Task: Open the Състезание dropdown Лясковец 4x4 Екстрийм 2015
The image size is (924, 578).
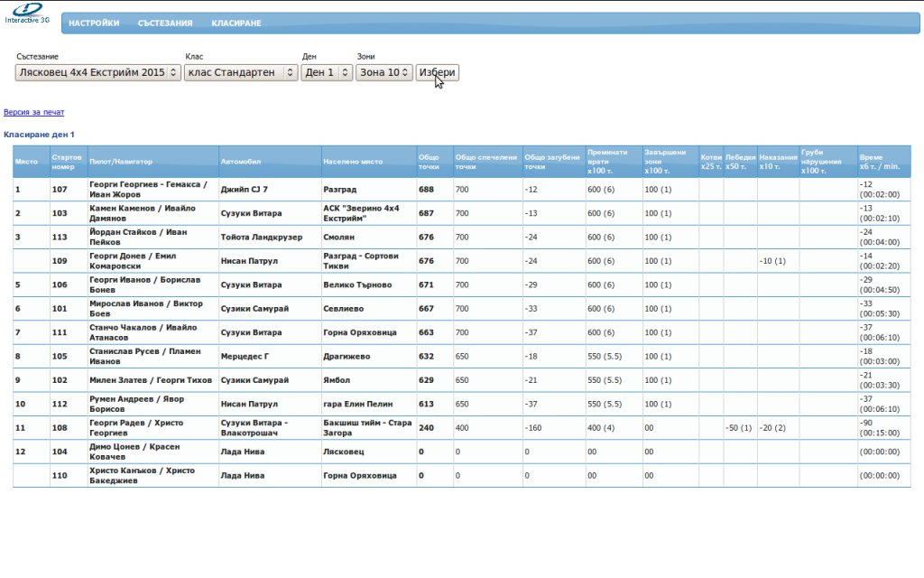Action: 97,72
